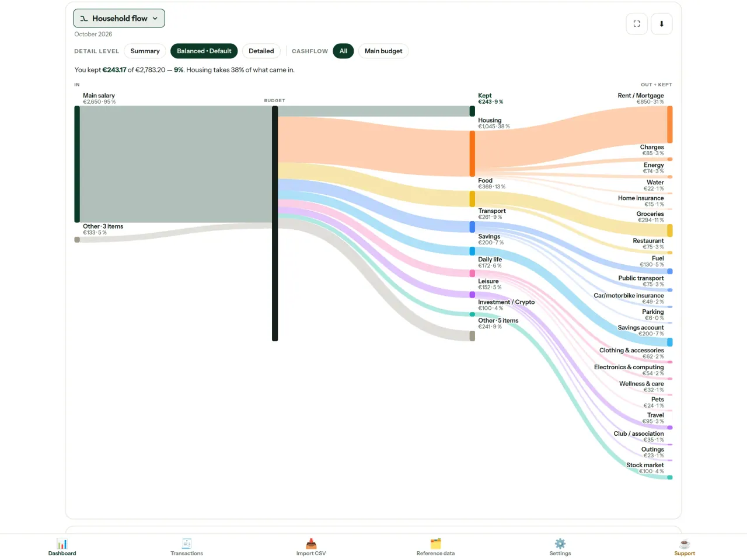This screenshot has height=560, width=747.
Task: Click the orange Housing node bar
Action: pos(472,153)
